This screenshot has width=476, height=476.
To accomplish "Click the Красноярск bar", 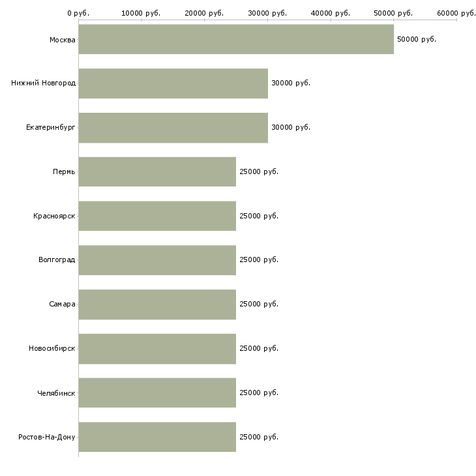I will point(157,216).
